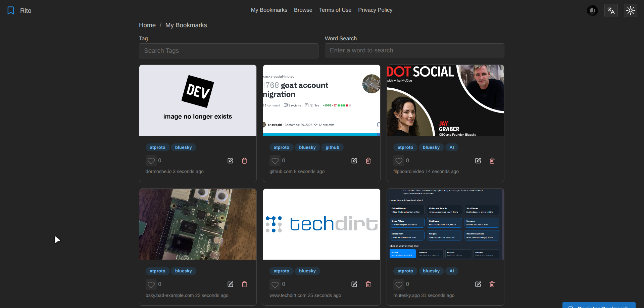Image resolution: width=644 pixels, height=308 pixels.
Task: Focus the Word Search input field
Action: pos(414,50)
